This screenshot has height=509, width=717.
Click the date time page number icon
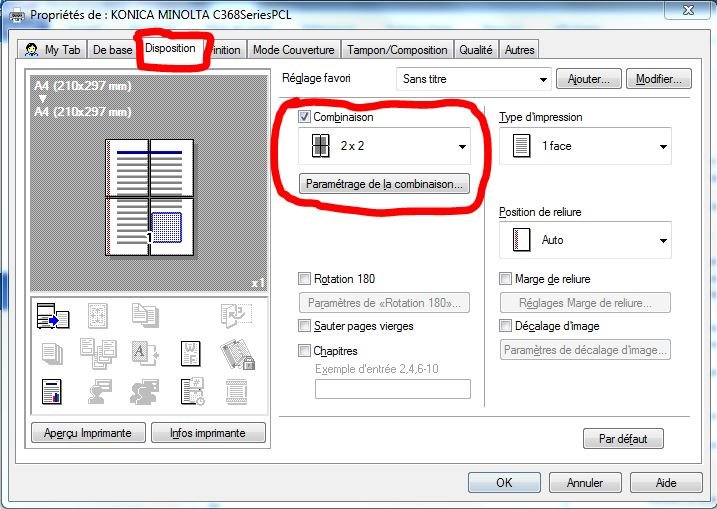(x=193, y=391)
